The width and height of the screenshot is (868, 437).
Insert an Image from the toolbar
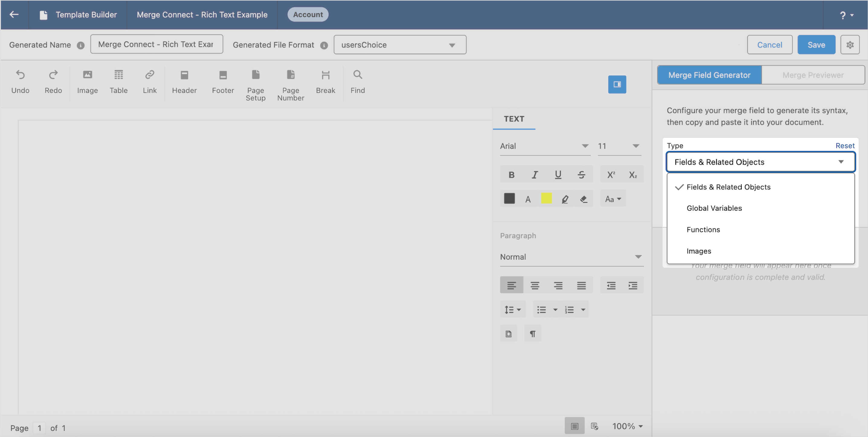[x=87, y=81]
